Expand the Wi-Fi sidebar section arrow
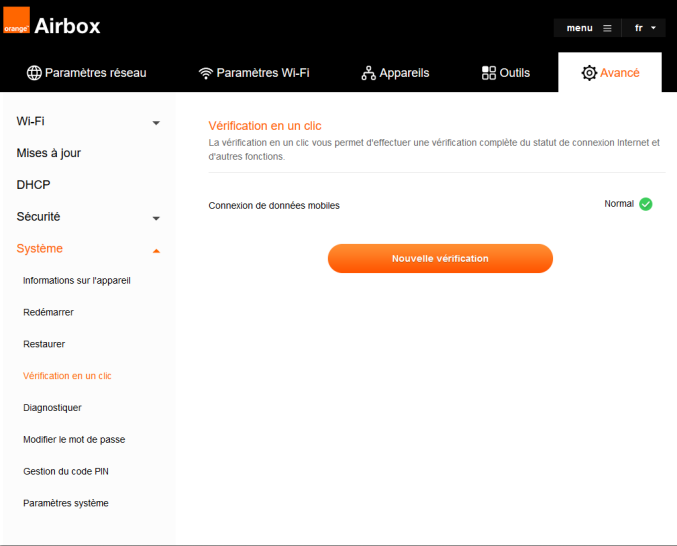 click(156, 123)
